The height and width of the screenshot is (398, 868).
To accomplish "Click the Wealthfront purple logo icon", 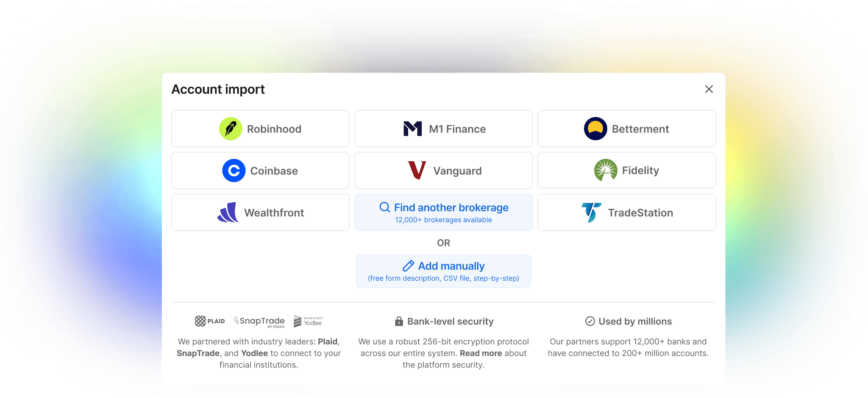I will (228, 213).
